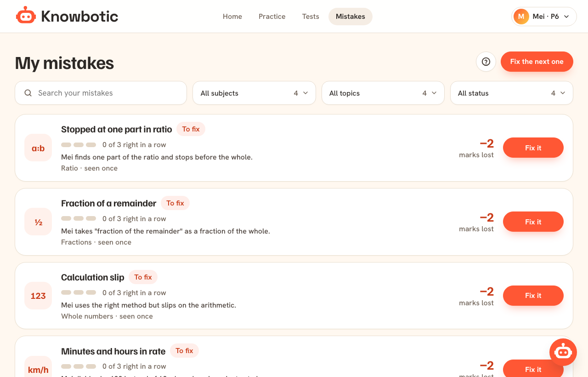Go to the Practice tab
This screenshot has width=588, height=377.
[x=272, y=17]
